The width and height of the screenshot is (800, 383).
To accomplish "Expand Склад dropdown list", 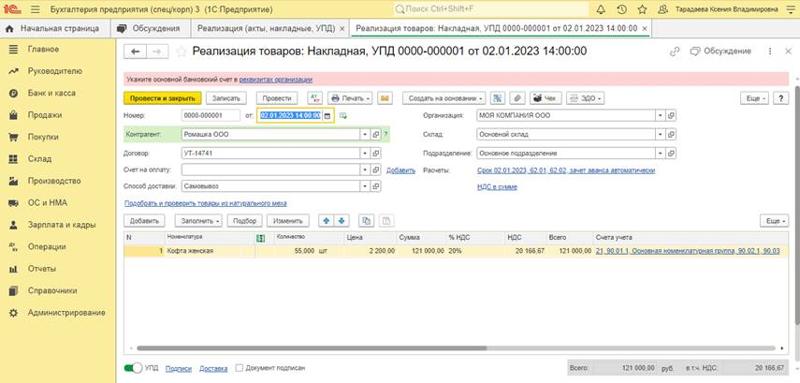I will [x=661, y=134].
